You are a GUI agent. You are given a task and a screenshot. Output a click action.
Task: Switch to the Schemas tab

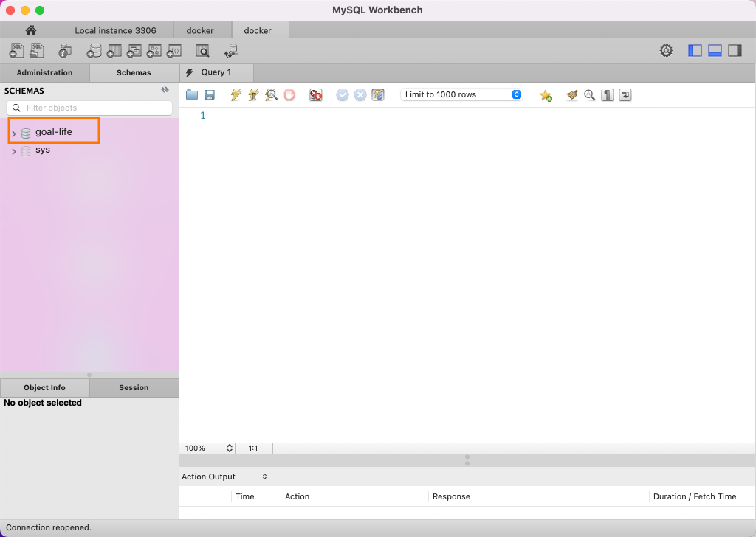coord(134,73)
